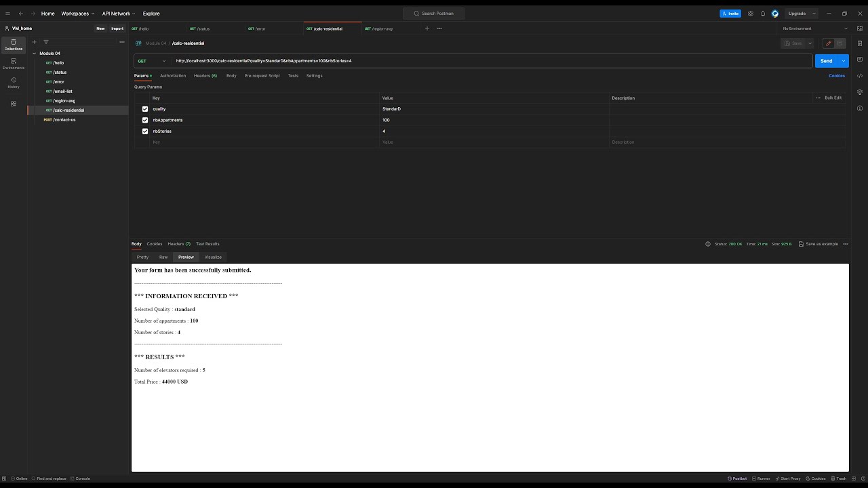Screen dimensions: 868x488
Task: Open the Send button dropdown arrow
Action: (844, 61)
